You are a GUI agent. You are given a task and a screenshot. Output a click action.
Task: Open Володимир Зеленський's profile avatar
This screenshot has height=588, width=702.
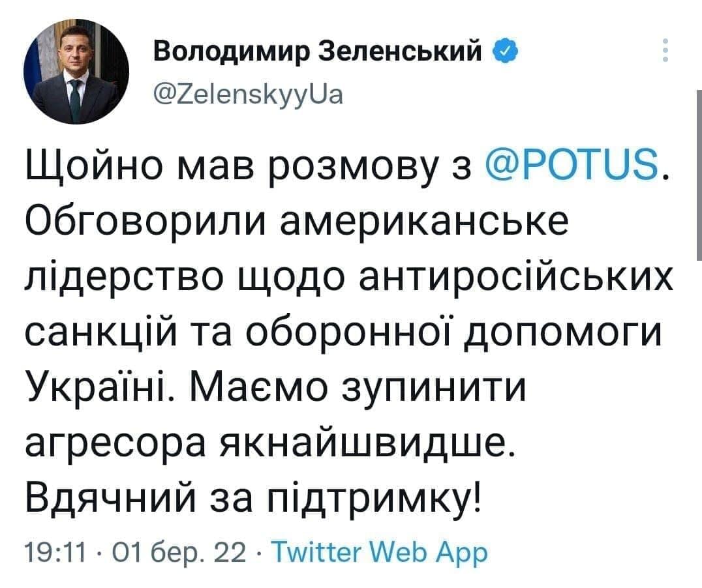click(x=76, y=72)
